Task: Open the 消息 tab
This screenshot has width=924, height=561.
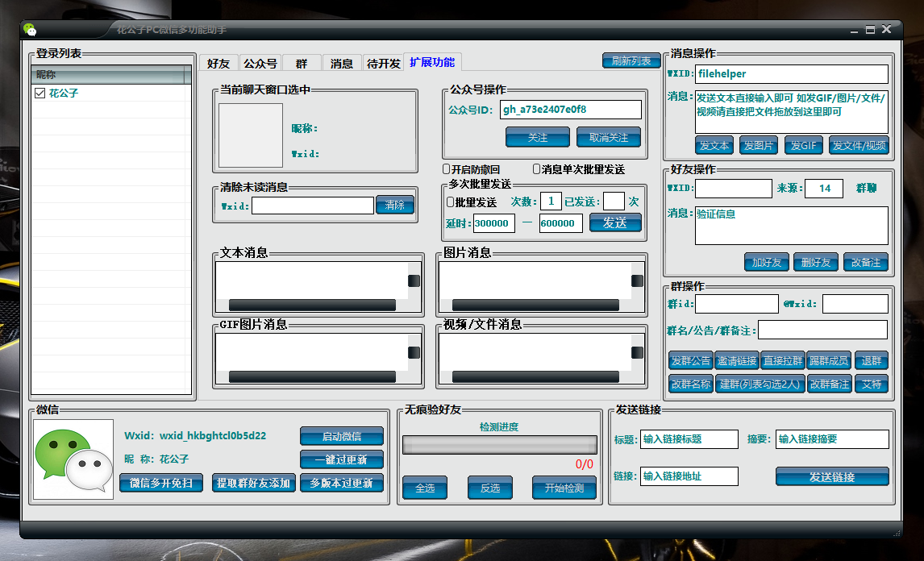Action: (x=342, y=63)
